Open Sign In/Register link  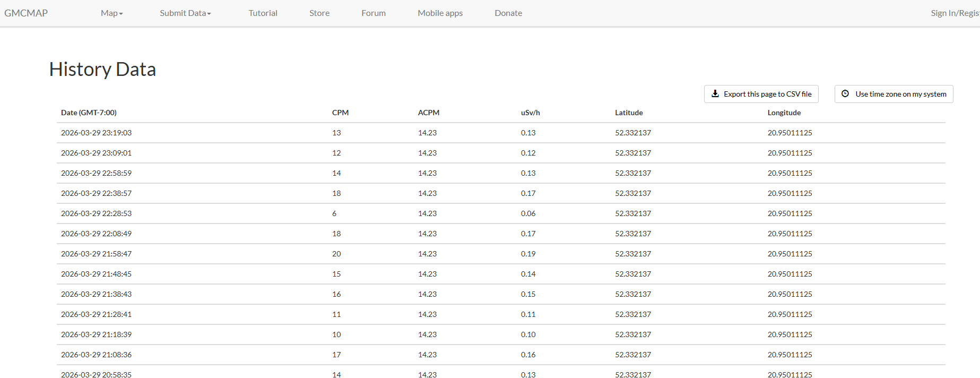[x=954, y=13]
